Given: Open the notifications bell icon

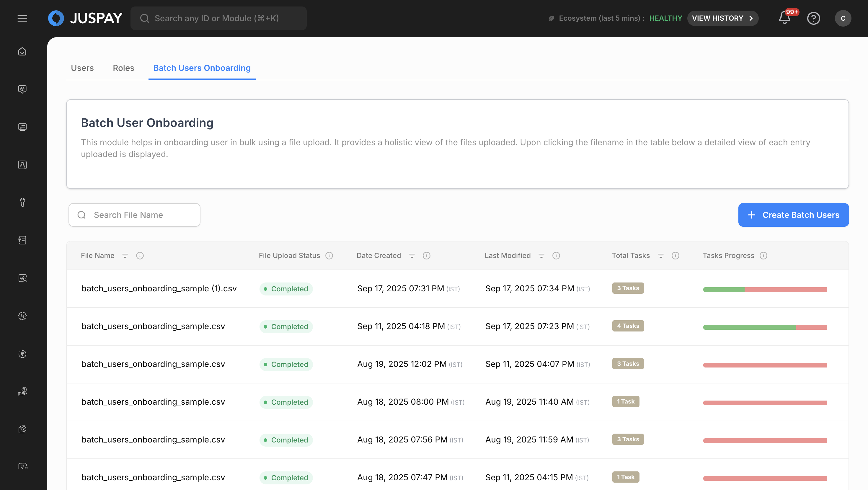Looking at the screenshot, I should 784,18.
